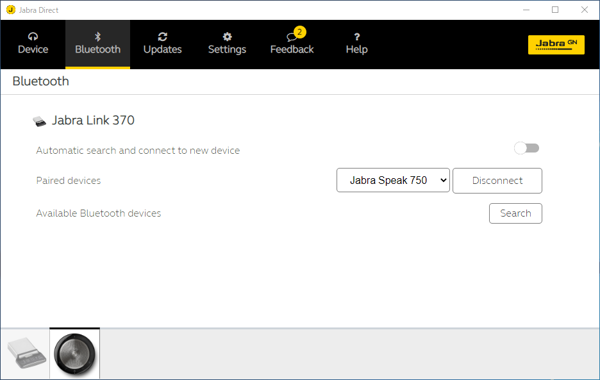Click the Jabra Direct title bar icon
The image size is (600, 380).
point(11,10)
